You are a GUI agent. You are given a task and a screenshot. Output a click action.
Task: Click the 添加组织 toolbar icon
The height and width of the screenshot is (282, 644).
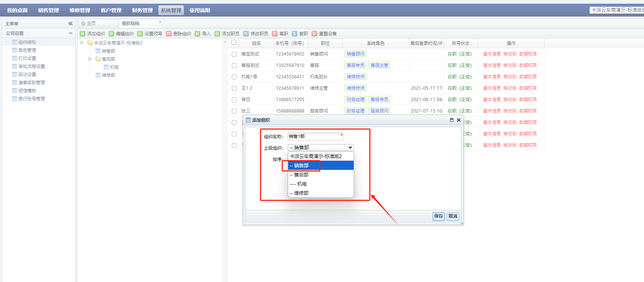pyautogui.click(x=83, y=34)
